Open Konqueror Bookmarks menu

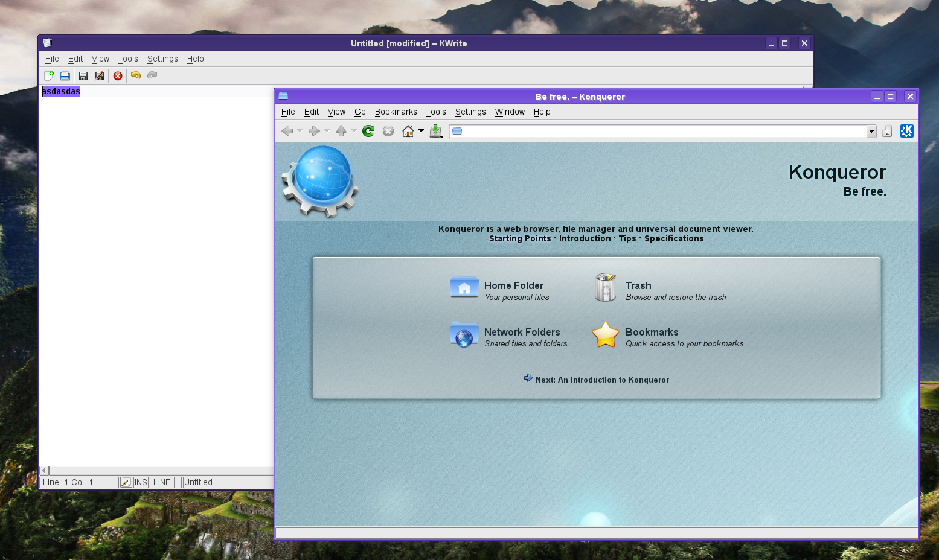point(396,112)
